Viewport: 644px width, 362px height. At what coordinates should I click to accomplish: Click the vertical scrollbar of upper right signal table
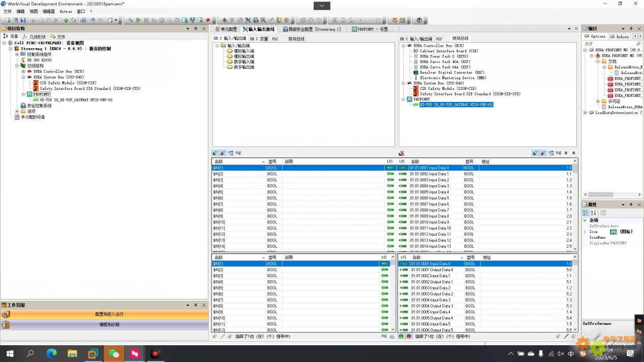(575, 205)
